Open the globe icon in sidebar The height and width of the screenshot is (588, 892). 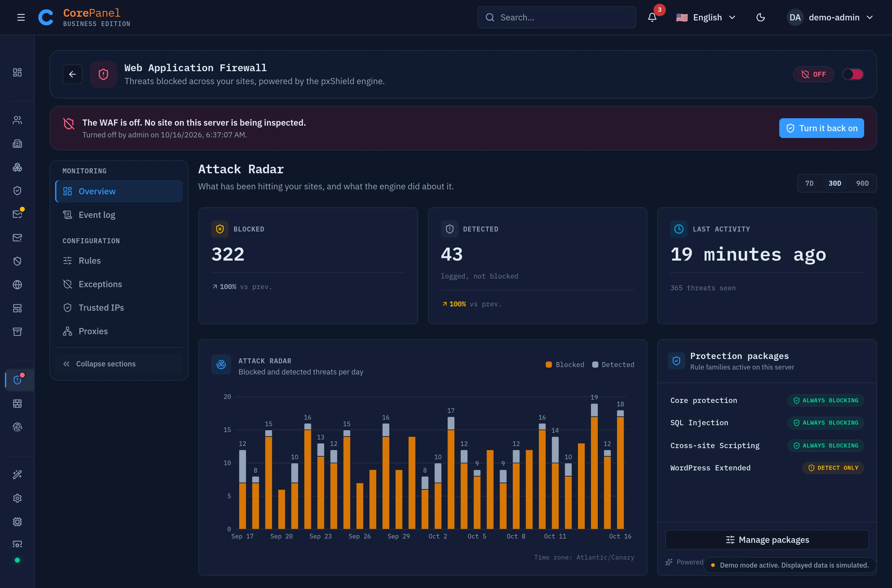pyautogui.click(x=17, y=285)
